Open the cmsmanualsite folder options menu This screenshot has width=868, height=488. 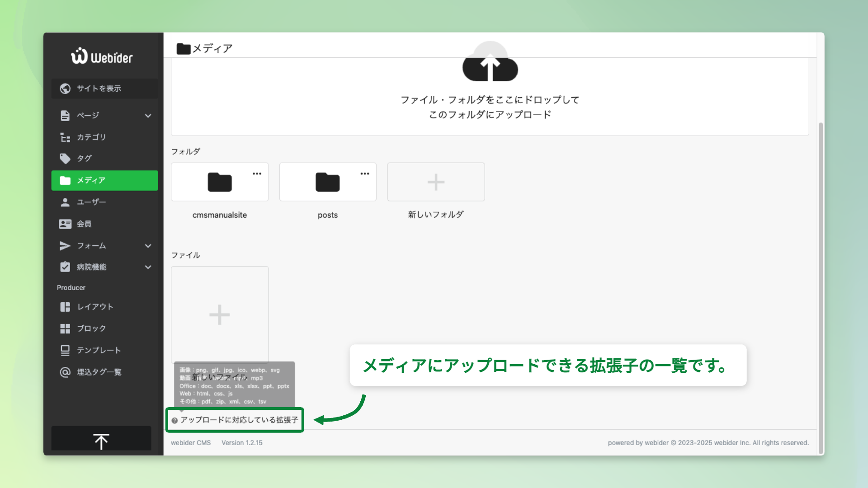257,174
